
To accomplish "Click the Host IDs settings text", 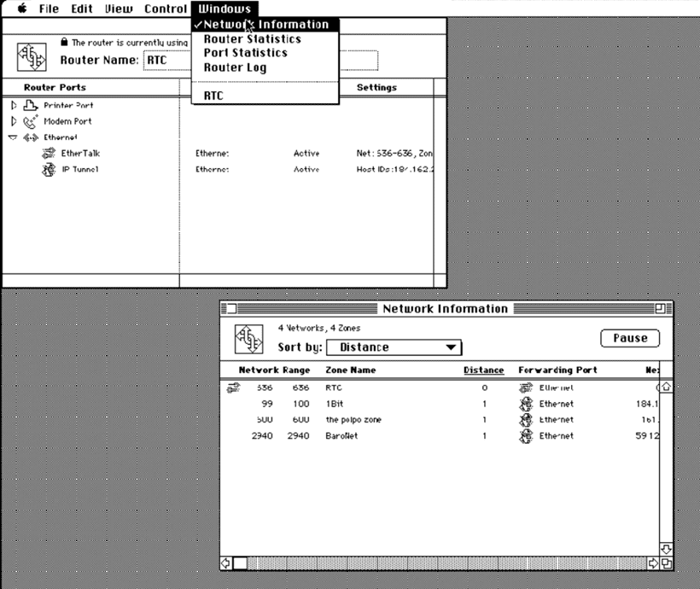I will pyautogui.click(x=394, y=170).
